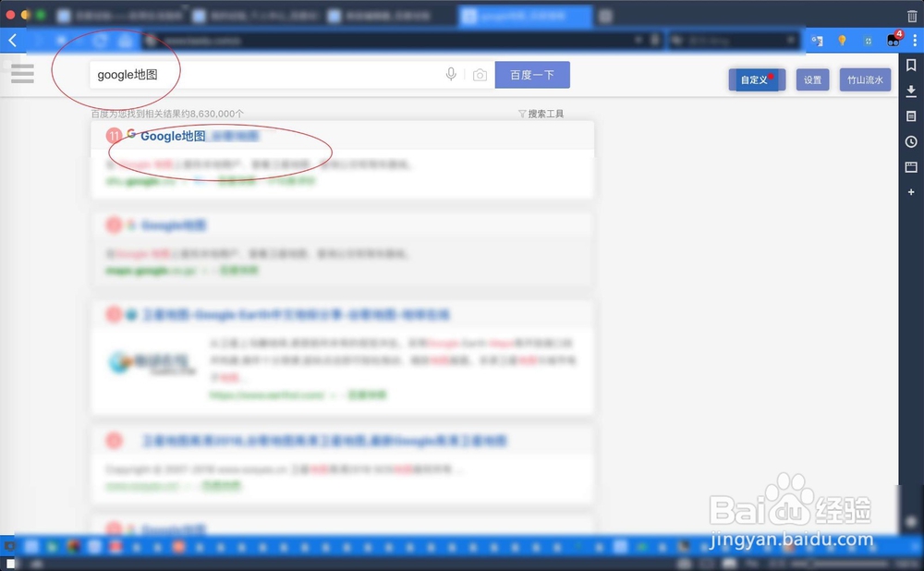The height and width of the screenshot is (571, 924).
Task: Click the 百度一下 search button
Action: [x=532, y=75]
